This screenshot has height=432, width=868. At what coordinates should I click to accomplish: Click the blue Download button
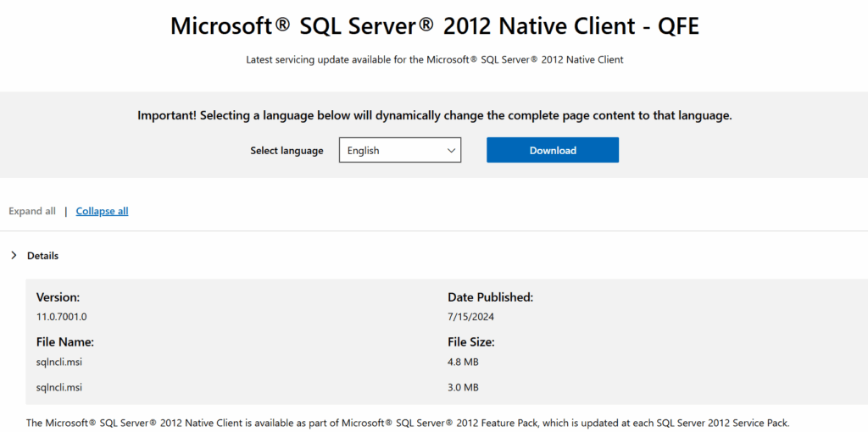click(x=553, y=150)
